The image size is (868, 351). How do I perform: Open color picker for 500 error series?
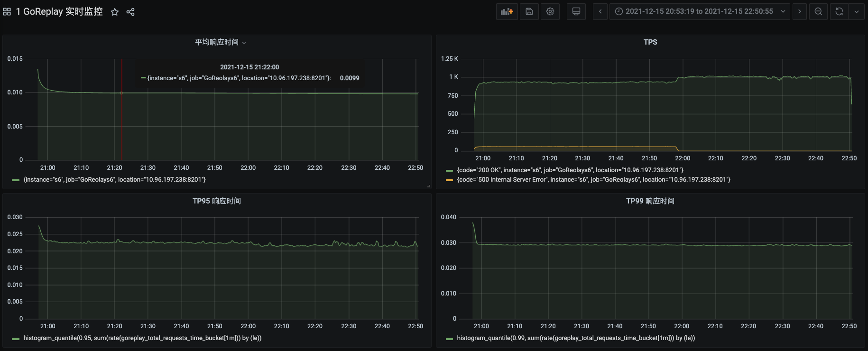(449, 180)
